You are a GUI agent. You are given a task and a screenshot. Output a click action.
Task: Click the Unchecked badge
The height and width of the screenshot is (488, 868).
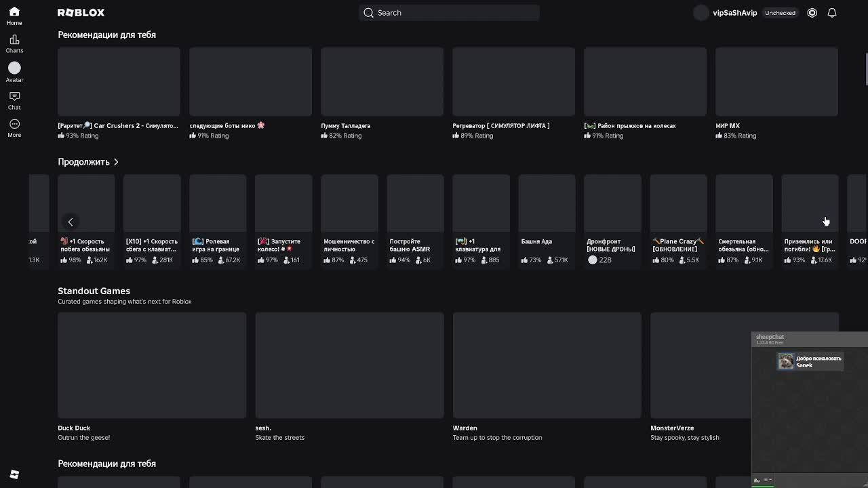tap(780, 13)
